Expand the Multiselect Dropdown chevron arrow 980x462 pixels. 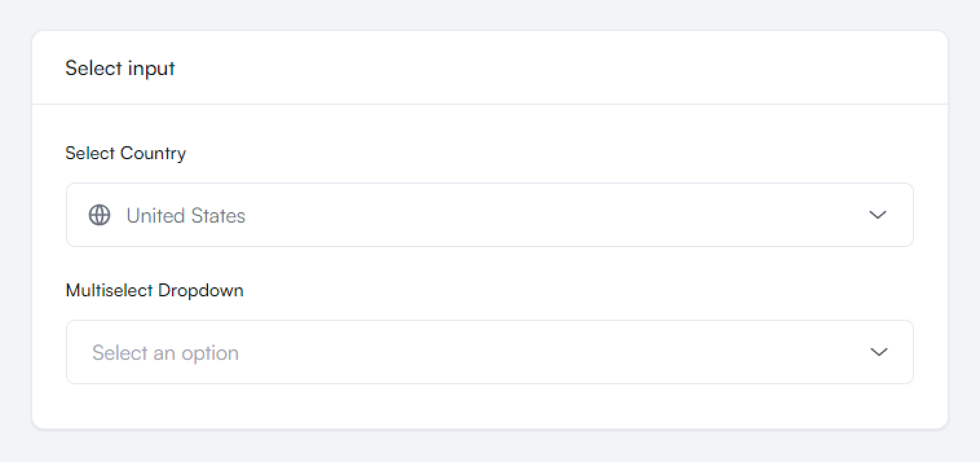[878, 352]
